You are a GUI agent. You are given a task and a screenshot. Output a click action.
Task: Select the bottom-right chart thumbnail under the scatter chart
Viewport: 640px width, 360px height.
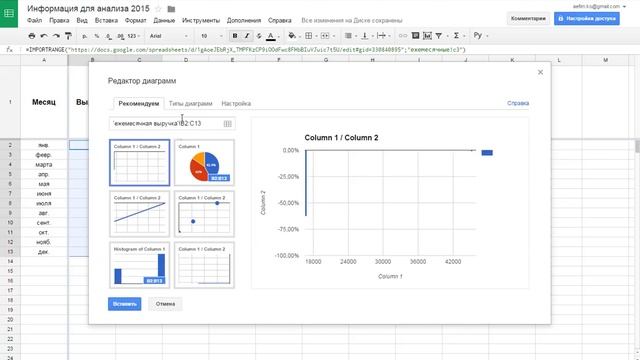click(x=204, y=265)
